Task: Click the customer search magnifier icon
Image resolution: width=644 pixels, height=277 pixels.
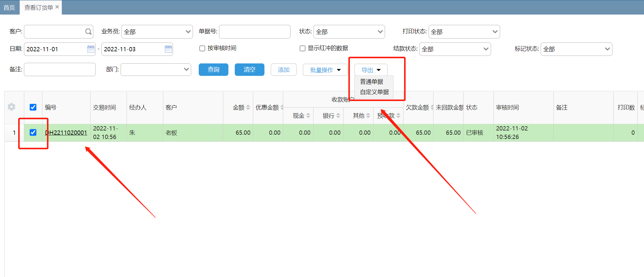Action: [88, 32]
